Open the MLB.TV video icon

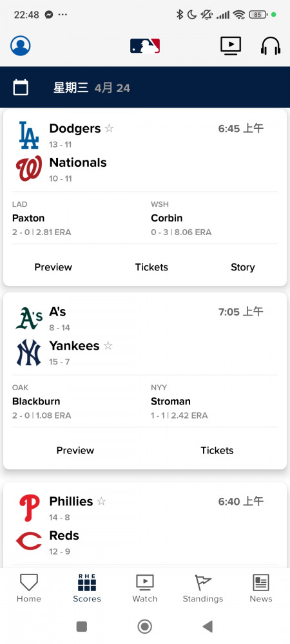pos(231,46)
